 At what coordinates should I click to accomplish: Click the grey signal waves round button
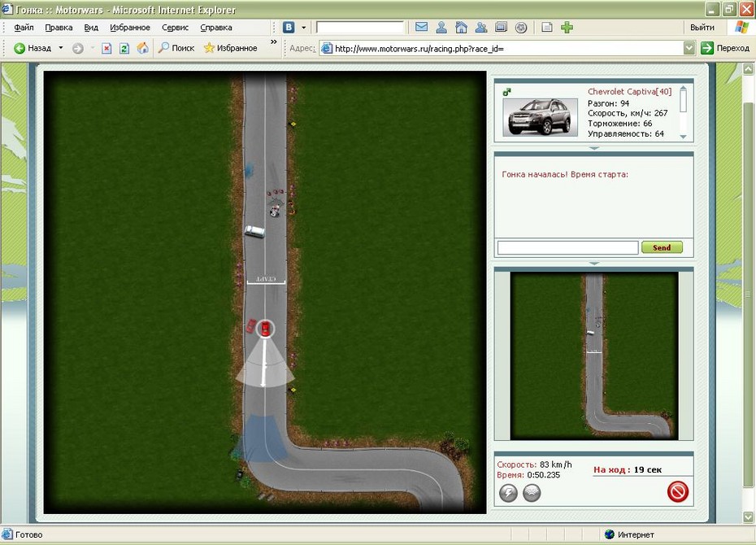532,493
